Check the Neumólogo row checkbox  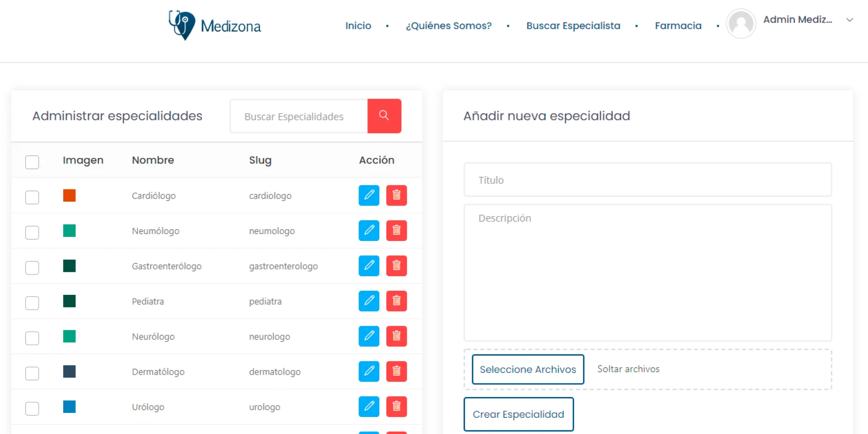pyautogui.click(x=32, y=232)
